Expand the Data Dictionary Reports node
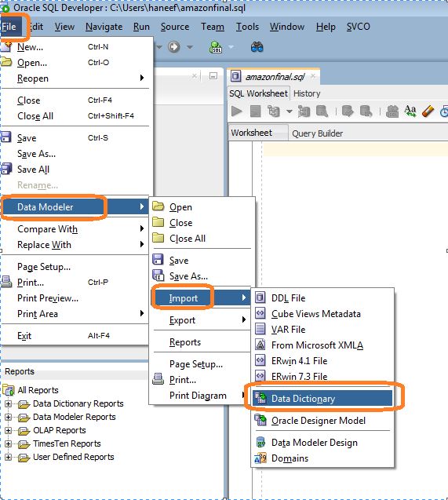The height and width of the screenshot is (500, 448). click(x=9, y=403)
